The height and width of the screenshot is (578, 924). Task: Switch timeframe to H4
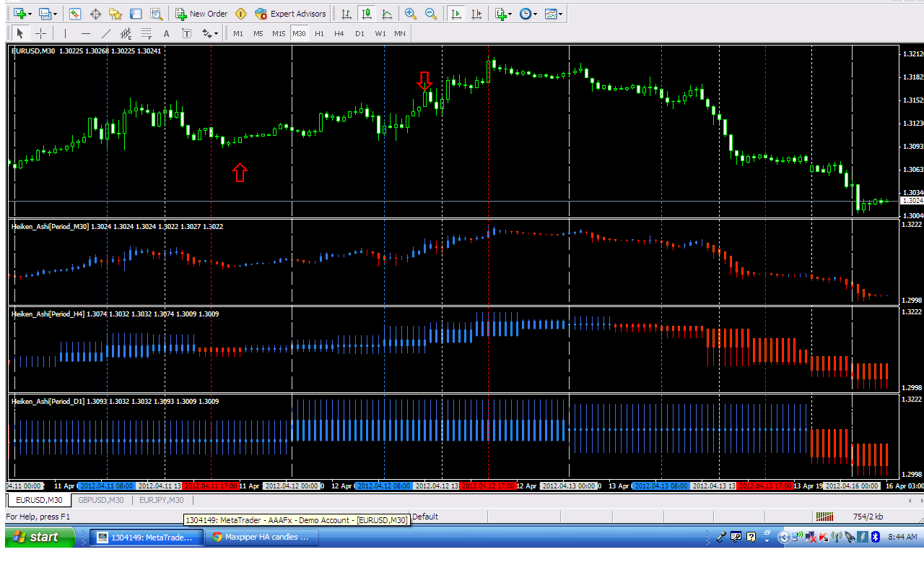pyautogui.click(x=339, y=33)
